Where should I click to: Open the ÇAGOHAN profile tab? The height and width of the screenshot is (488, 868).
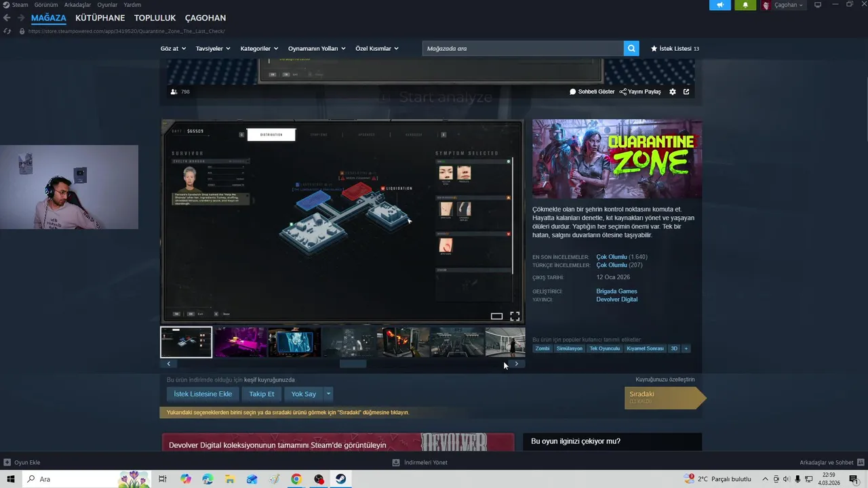[205, 18]
